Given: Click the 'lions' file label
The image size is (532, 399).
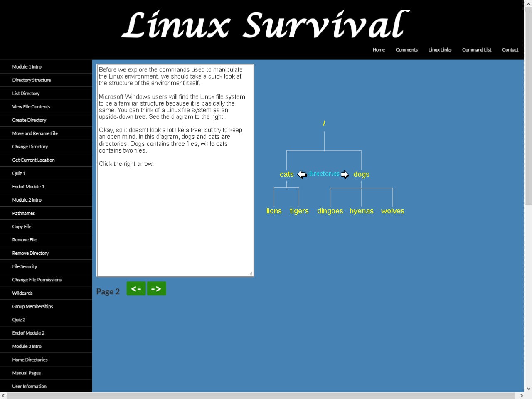Looking at the screenshot, I should (x=274, y=211).
